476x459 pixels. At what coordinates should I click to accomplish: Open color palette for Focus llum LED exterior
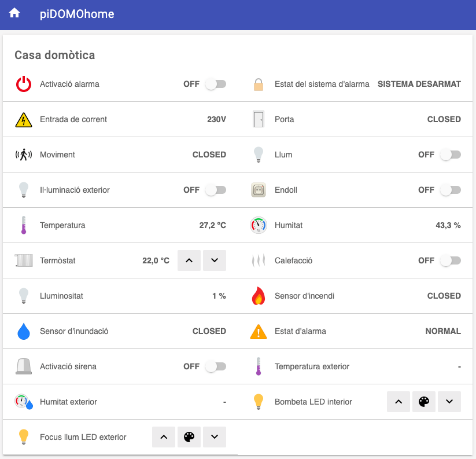click(189, 438)
